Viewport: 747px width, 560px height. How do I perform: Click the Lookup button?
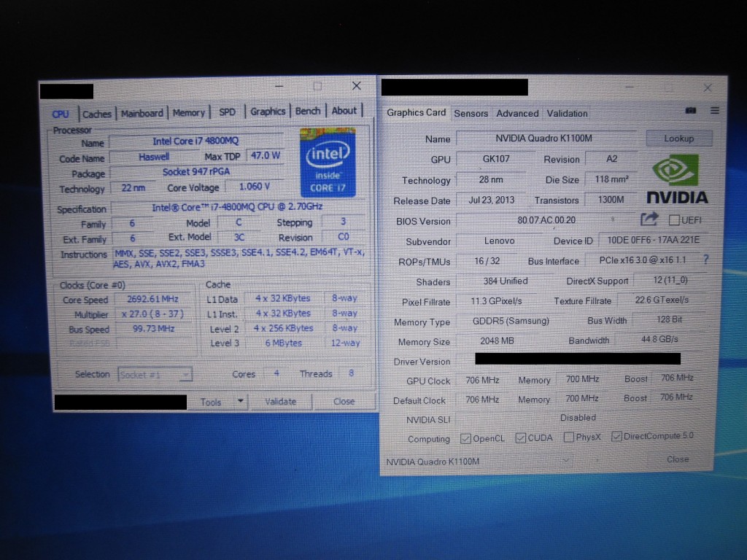click(x=679, y=139)
